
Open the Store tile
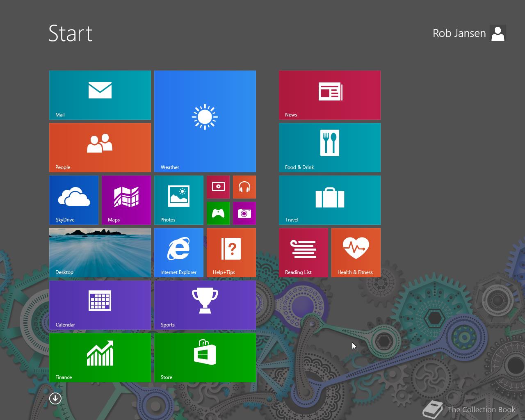click(x=205, y=358)
